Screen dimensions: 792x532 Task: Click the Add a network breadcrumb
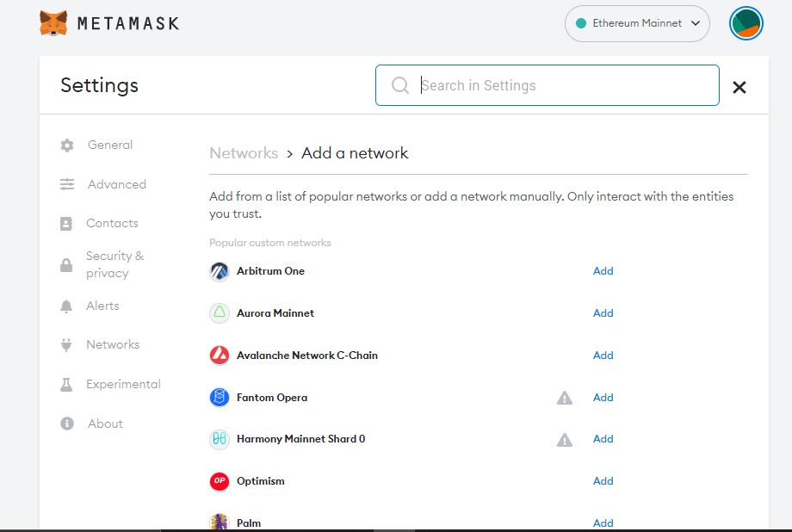point(355,153)
